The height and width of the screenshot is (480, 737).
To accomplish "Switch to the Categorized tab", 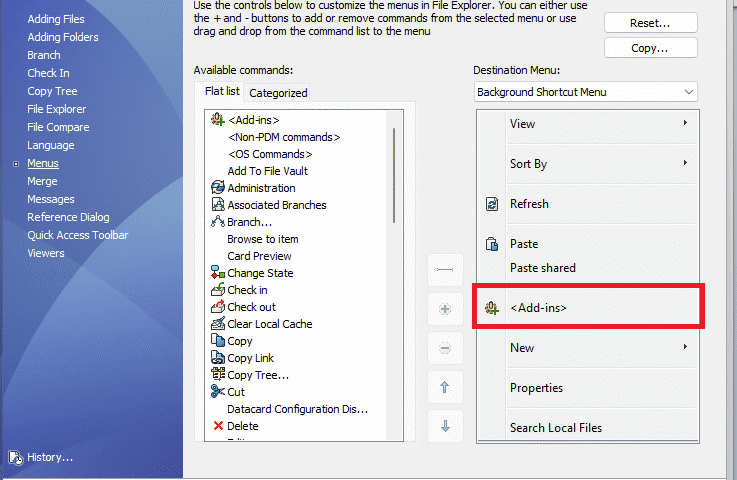I will pos(278,93).
